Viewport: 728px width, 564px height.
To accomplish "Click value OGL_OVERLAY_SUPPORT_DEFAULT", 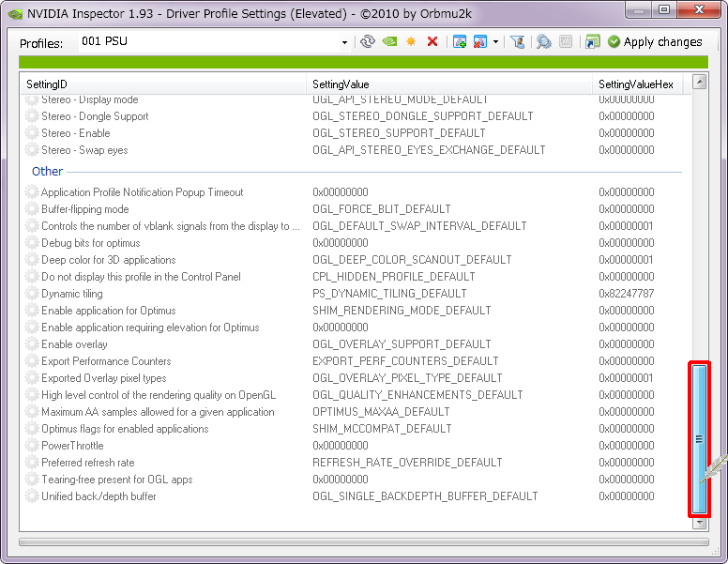I will point(402,344).
